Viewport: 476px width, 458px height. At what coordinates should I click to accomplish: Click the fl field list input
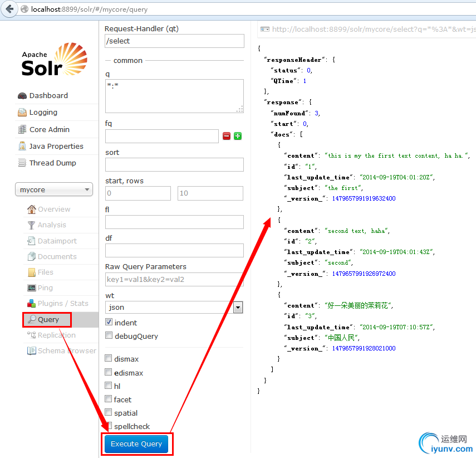[174, 222]
